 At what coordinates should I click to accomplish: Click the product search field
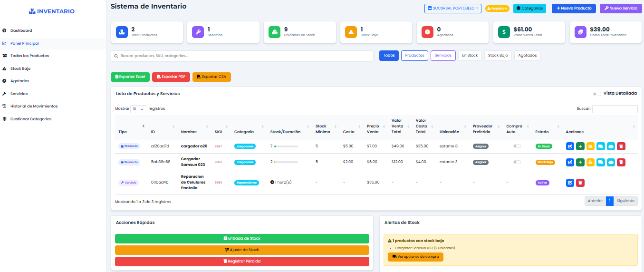242,56
